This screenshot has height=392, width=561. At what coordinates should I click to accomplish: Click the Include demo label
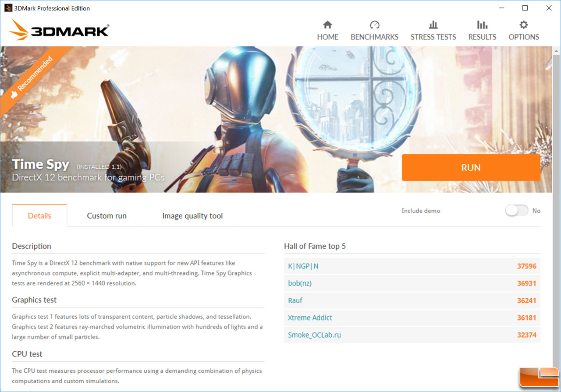[421, 211]
